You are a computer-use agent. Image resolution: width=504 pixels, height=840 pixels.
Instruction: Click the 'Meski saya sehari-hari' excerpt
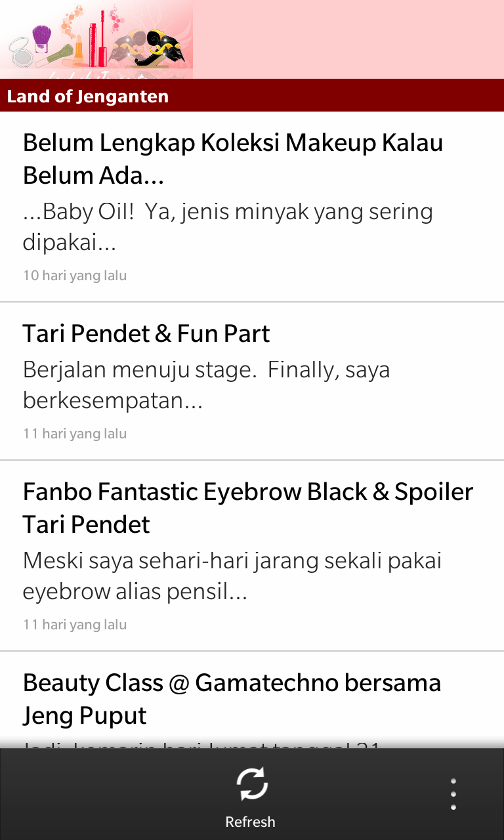[232, 576]
